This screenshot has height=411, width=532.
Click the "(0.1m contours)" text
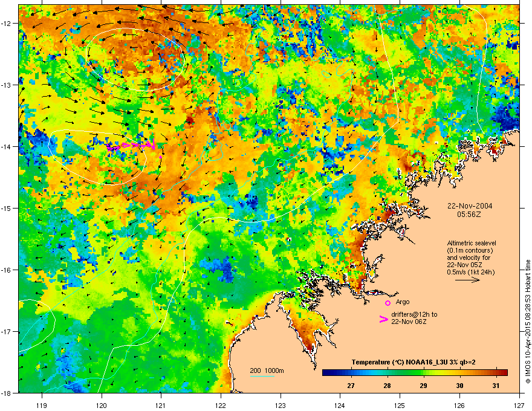click(x=470, y=251)
